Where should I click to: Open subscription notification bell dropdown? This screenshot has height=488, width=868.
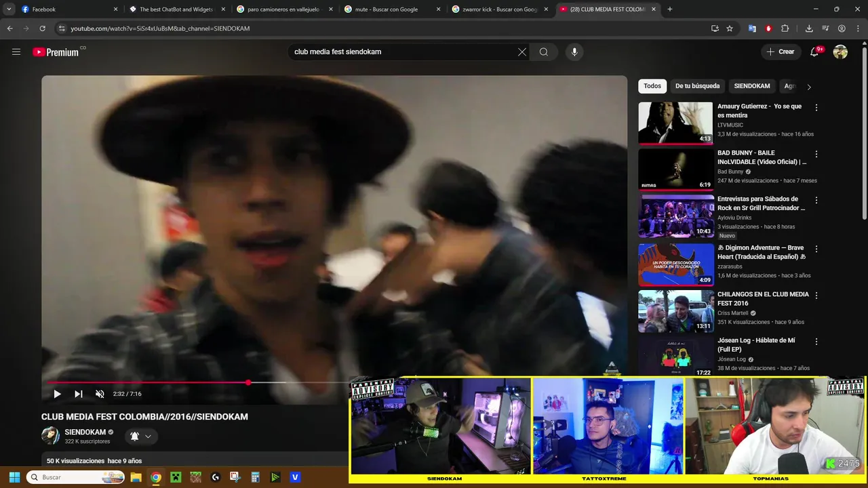141,436
